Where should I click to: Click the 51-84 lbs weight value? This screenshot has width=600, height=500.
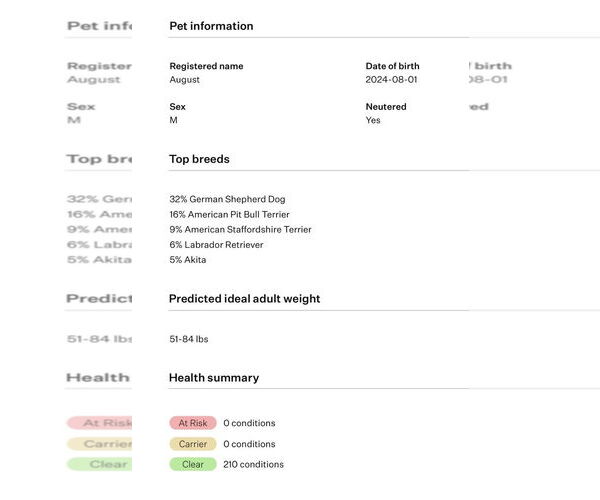point(189,340)
